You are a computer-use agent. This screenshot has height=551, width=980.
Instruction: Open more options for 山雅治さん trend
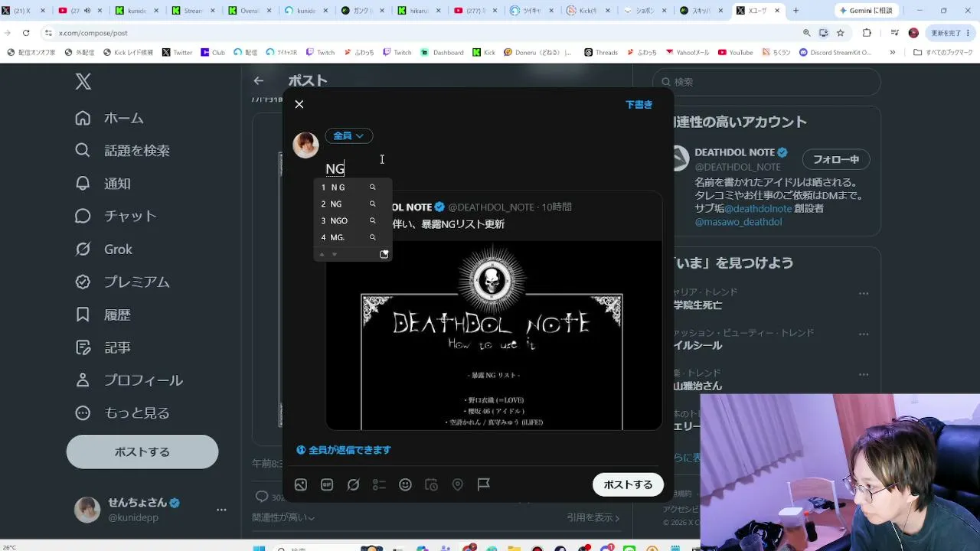864,375
